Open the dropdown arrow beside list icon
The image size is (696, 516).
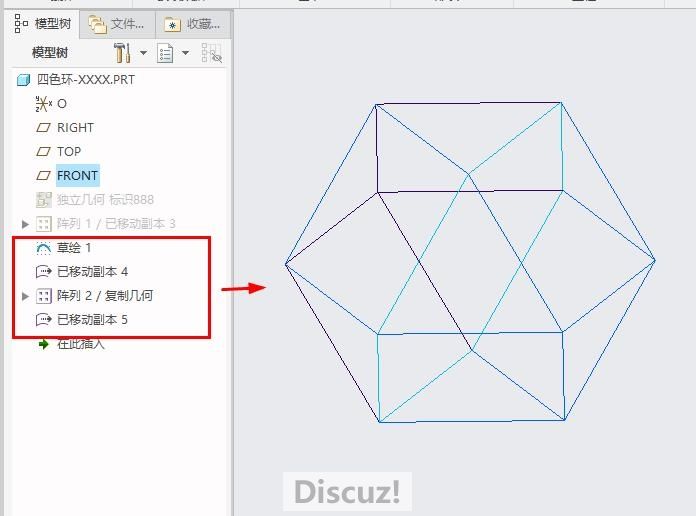[186, 53]
